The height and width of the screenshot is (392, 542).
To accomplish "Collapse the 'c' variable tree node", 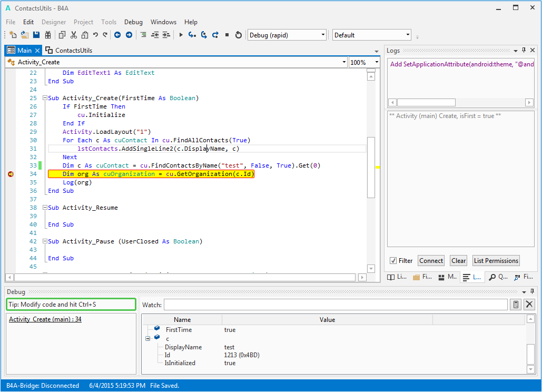I will click(x=148, y=338).
